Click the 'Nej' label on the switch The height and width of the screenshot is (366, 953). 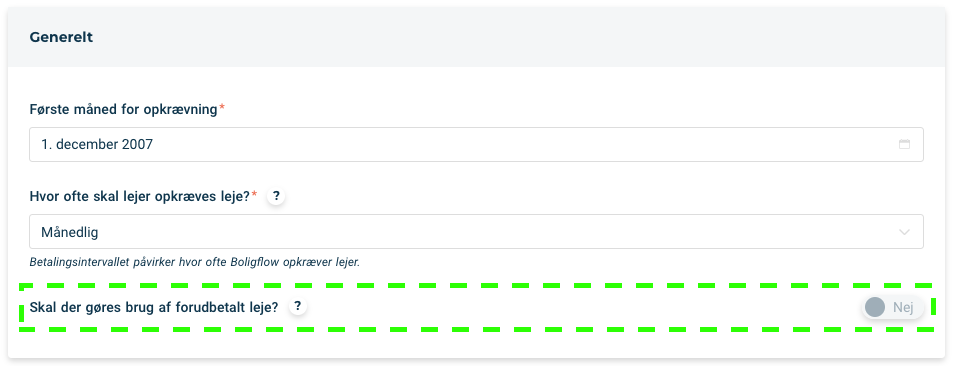click(903, 308)
